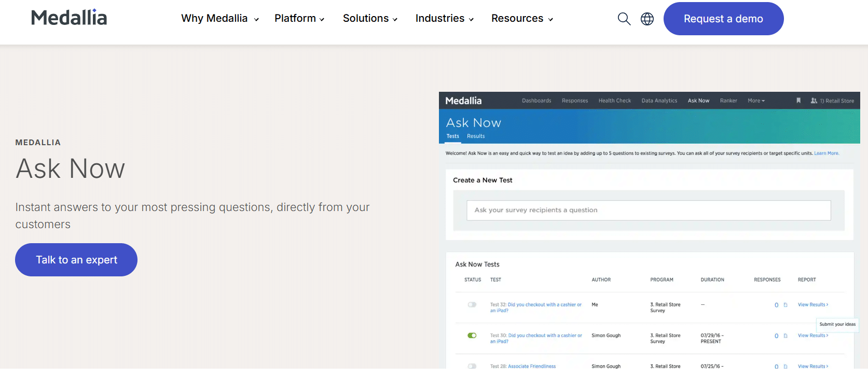Viewport: 868px width, 392px height.
Task: Click the document icon in Test 32 row
Action: pos(786,305)
